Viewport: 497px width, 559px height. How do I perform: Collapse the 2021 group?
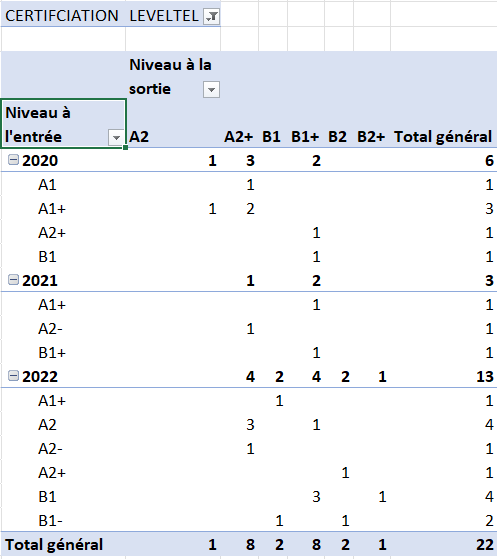[14, 280]
